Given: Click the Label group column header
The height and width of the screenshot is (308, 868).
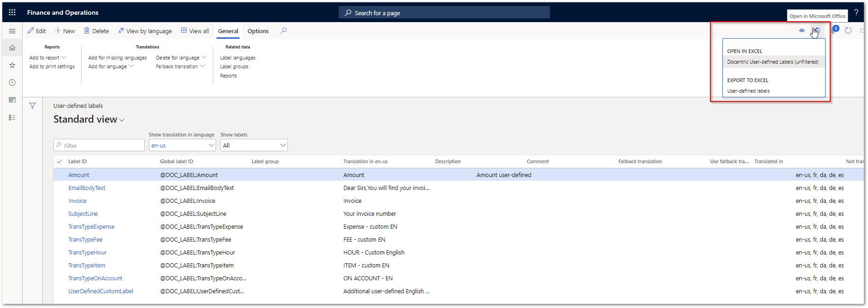Looking at the screenshot, I should [265, 161].
